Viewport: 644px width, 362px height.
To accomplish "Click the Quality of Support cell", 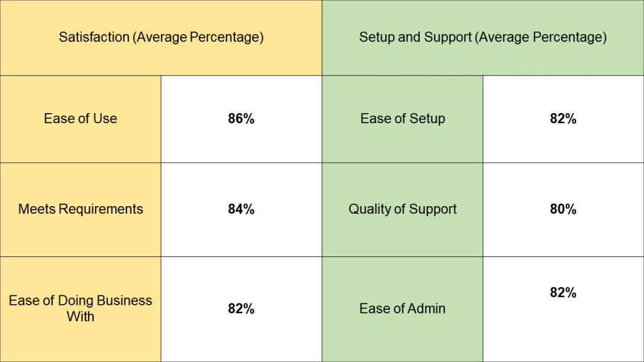I will click(x=402, y=210).
